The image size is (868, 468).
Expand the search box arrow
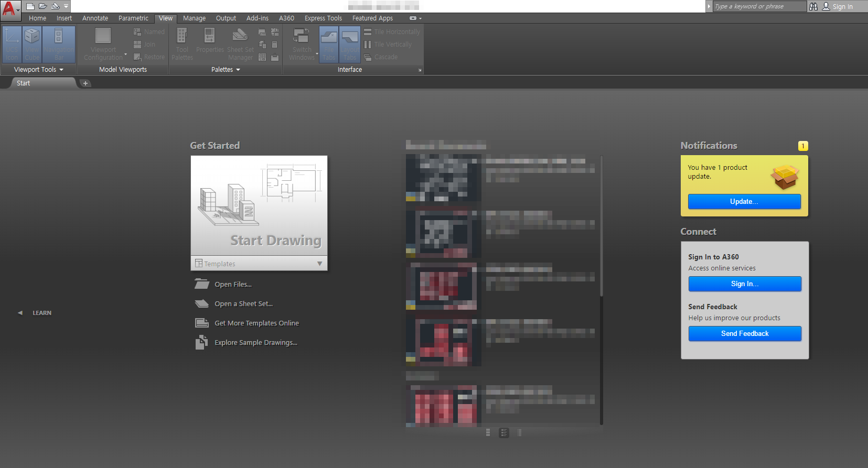[x=709, y=6]
